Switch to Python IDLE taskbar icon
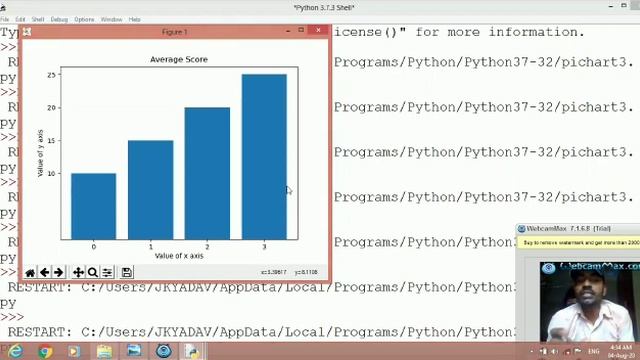Screen dimensions: 640x360 (192, 351)
